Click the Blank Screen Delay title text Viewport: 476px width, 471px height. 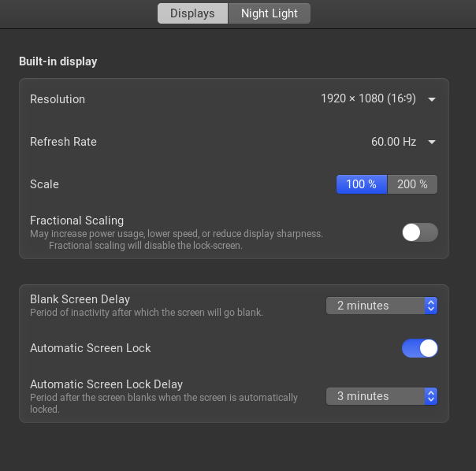click(80, 299)
